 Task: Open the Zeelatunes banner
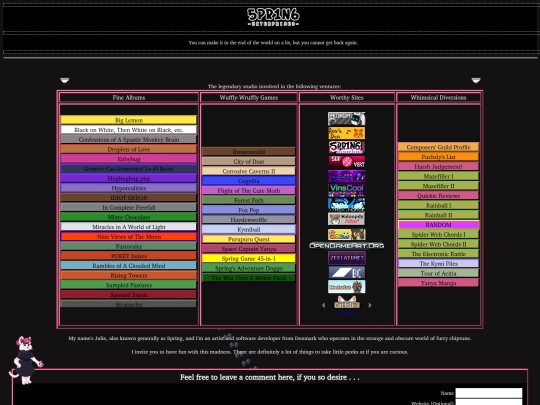click(346, 258)
